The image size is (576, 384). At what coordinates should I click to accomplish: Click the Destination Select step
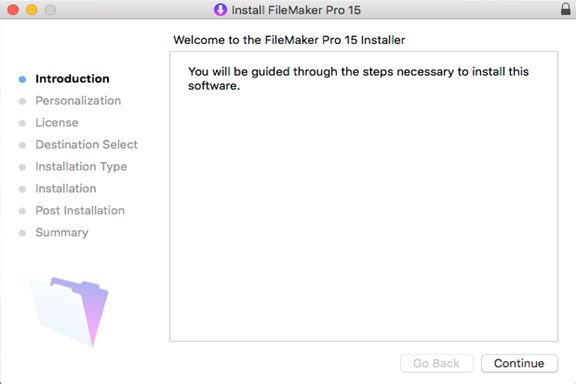point(86,145)
